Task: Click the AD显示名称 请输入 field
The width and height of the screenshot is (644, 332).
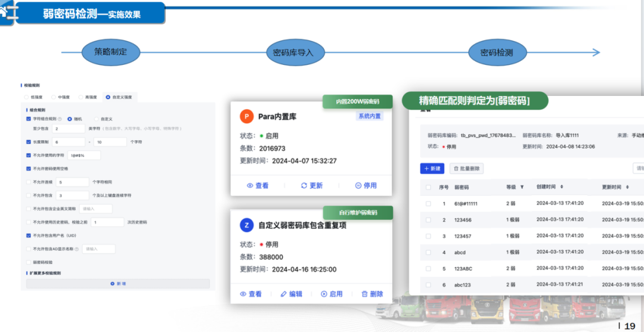Action: (98, 249)
